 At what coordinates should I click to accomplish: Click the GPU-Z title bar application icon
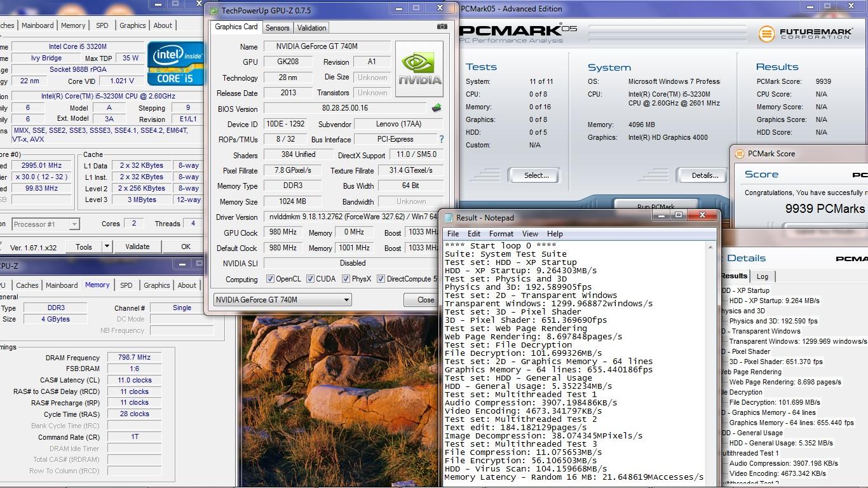214,10
